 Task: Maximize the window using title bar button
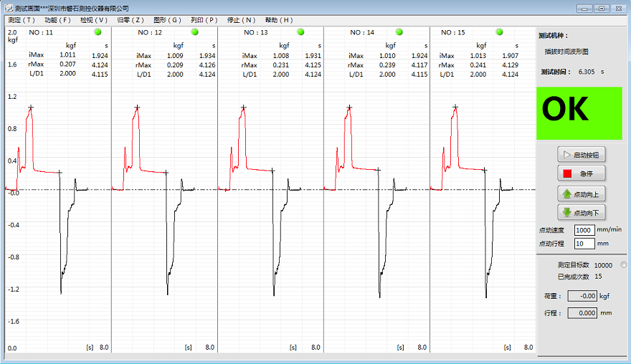[602, 8]
